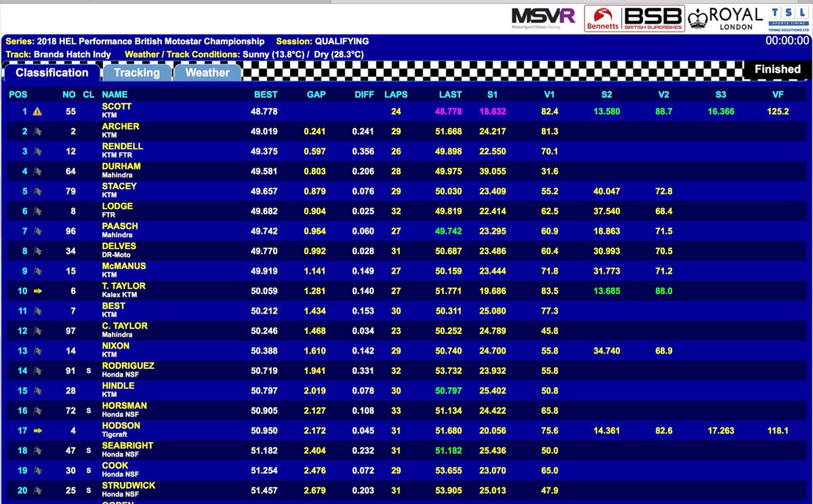Click the chequered flag icon in McMANUS's row
Image resolution: width=813 pixels, height=504 pixels.
tap(37, 271)
